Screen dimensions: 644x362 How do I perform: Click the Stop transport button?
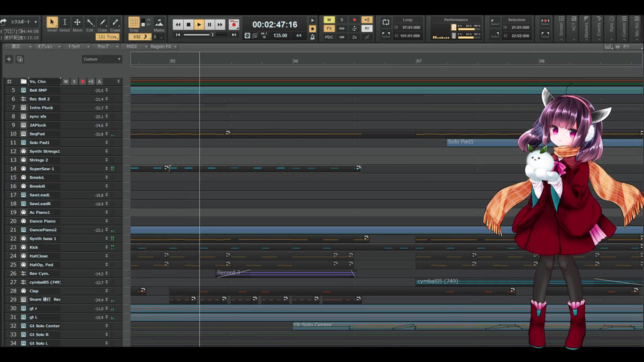pyautogui.click(x=189, y=25)
